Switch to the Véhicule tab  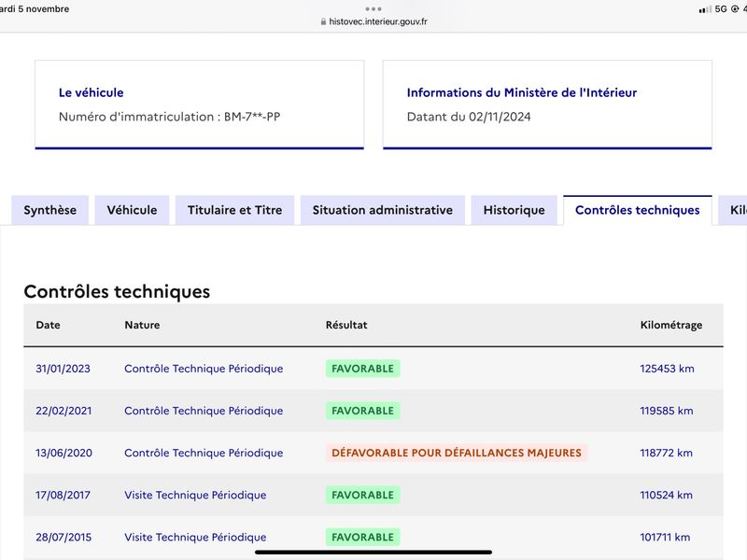point(132,210)
